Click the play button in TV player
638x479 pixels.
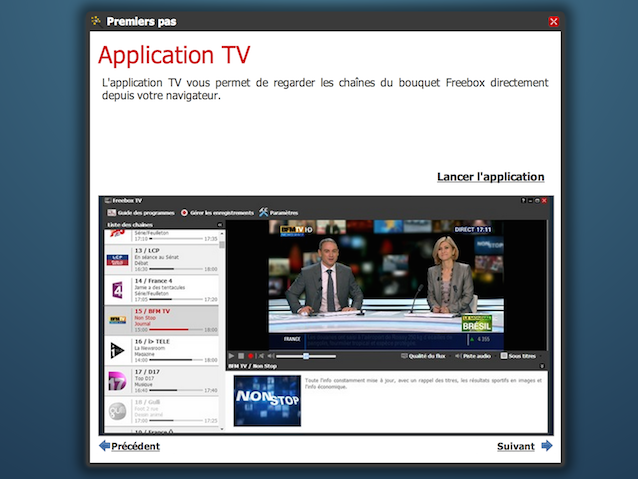[x=232, y=356]
